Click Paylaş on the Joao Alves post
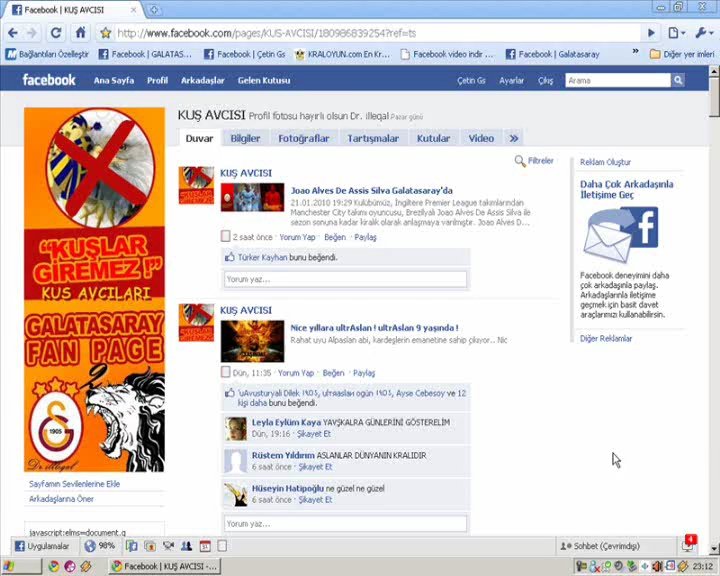Image resolution: width=720 pixels, height=576 pixels. coord(366,237)
